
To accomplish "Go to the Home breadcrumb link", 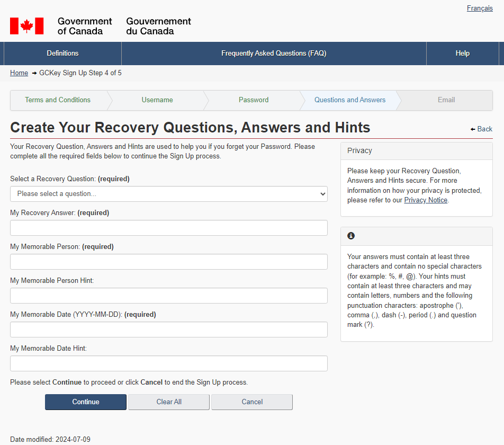I will click(x=19, y=73).
